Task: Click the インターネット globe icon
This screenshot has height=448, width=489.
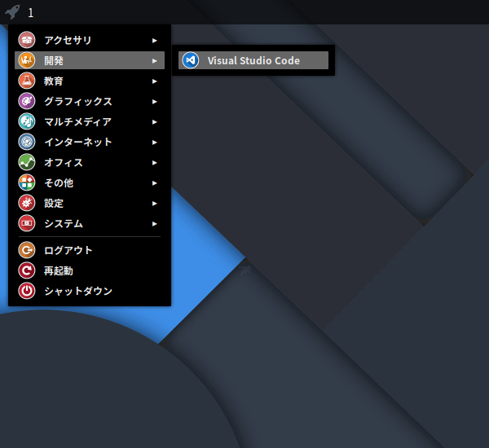Action: (x=27, y=142)
